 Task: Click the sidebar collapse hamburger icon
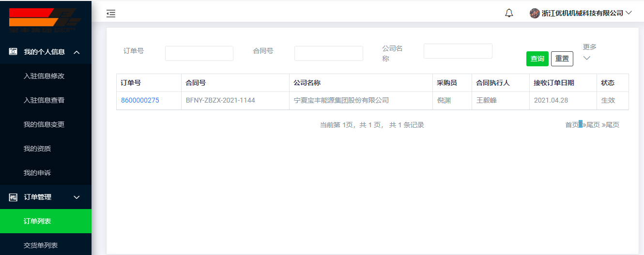(x=111, y=14)
